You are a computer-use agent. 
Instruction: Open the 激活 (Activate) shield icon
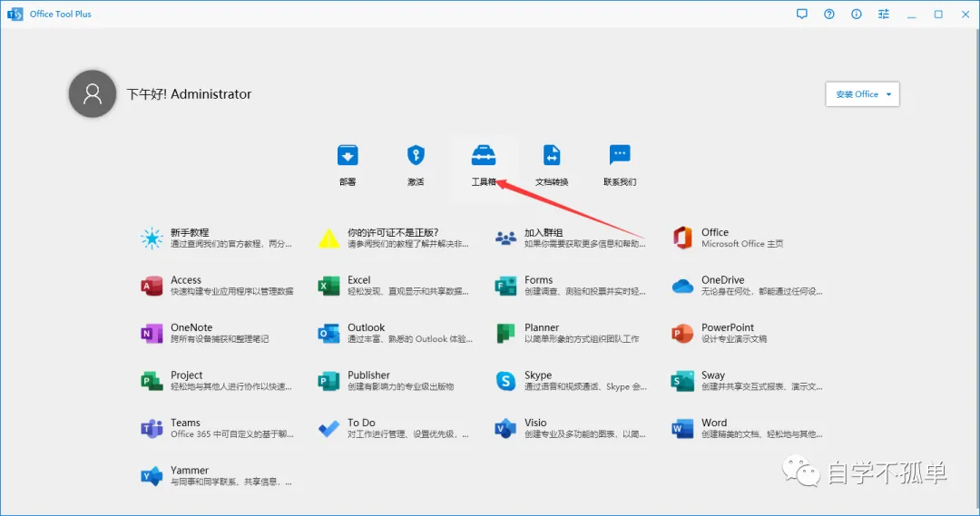point(416,155)
